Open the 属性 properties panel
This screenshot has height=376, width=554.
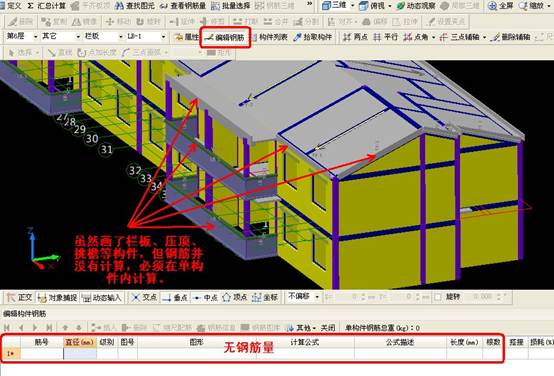(x=187, y=37)
